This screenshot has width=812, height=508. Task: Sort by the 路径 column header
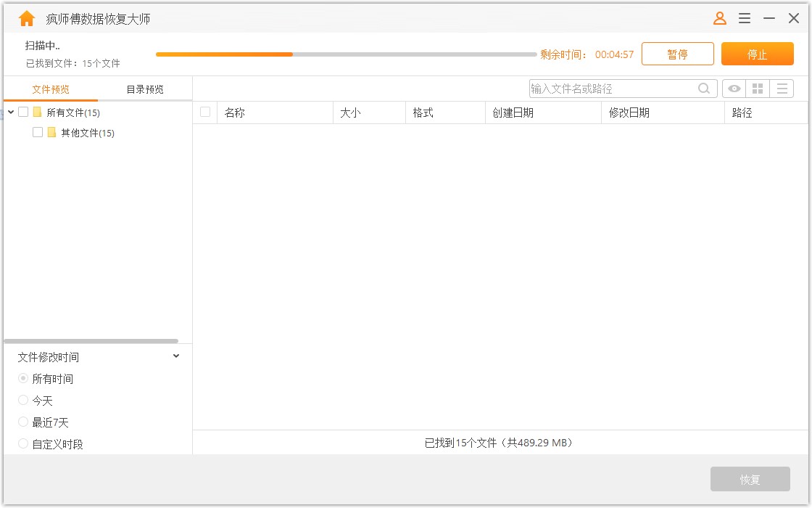(x=766, y=112)
